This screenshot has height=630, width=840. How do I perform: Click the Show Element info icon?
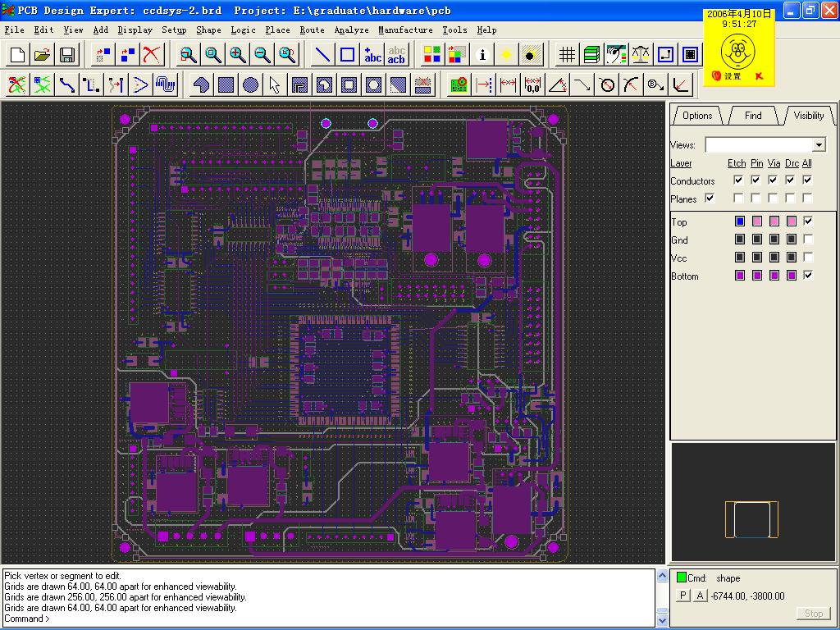482,55
